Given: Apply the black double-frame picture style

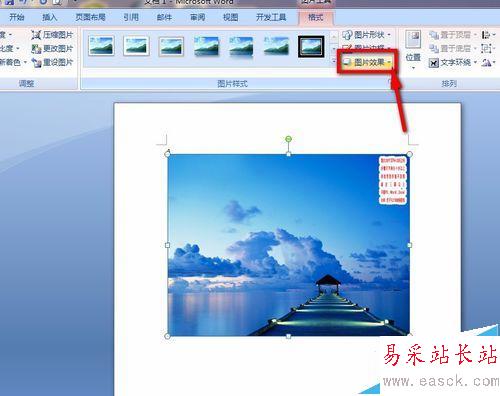Looking at the screenshot, I should pos(311,47).
